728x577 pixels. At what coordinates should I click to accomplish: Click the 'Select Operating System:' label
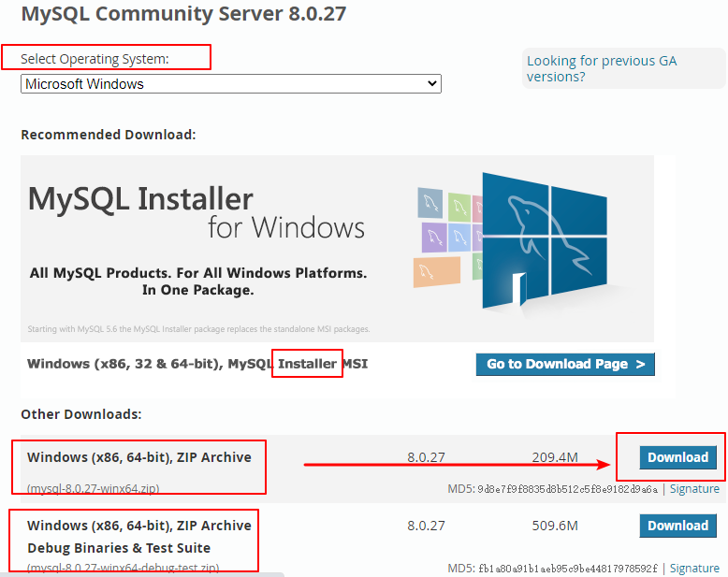(95, 59)
